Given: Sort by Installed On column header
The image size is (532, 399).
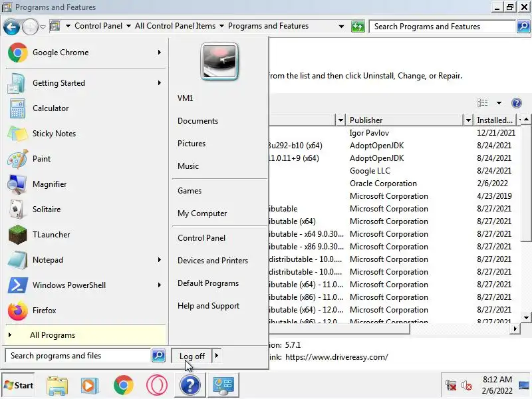Looking at the screenshot, I should pos(495,120).
